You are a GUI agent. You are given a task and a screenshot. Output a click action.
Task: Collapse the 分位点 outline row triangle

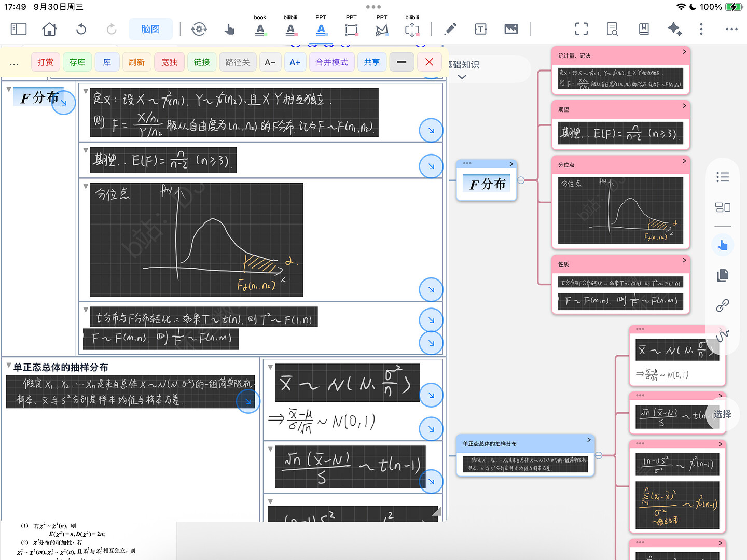coord(86,186)
